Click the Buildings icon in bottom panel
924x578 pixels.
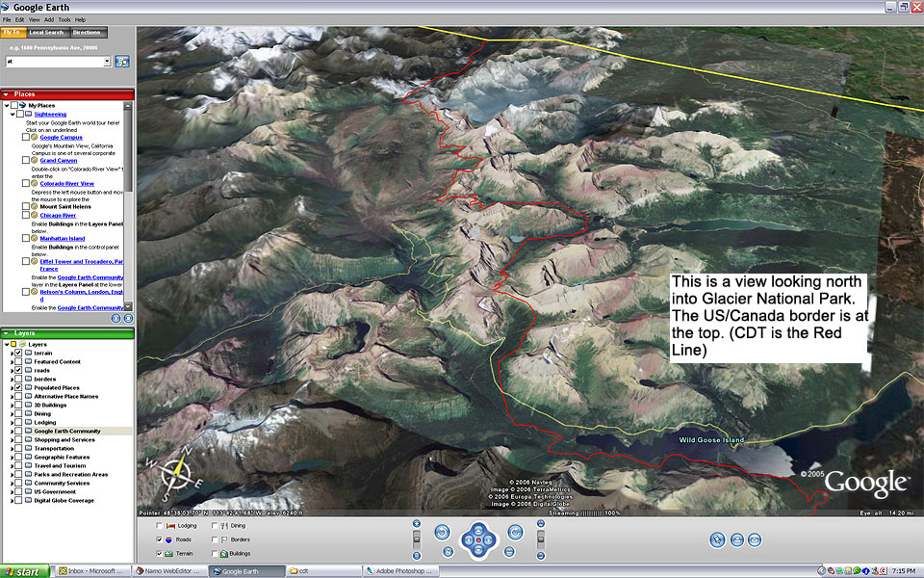224,554
